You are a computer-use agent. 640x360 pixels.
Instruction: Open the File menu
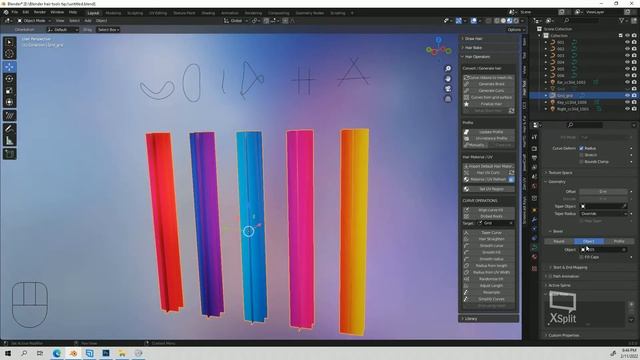tap(15, 13)
